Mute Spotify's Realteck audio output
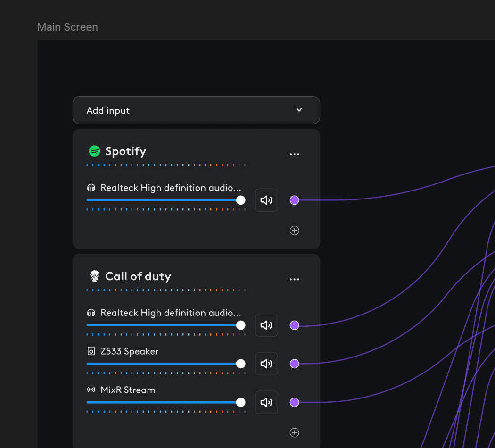This screenshot has height=448, width=495. pos(266,200)
